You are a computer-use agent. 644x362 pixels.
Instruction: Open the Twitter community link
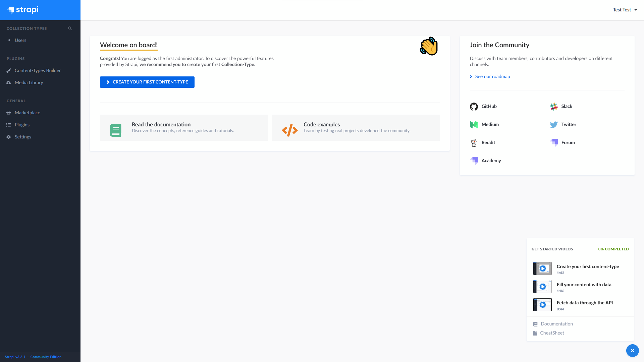(x=569, y=124)
